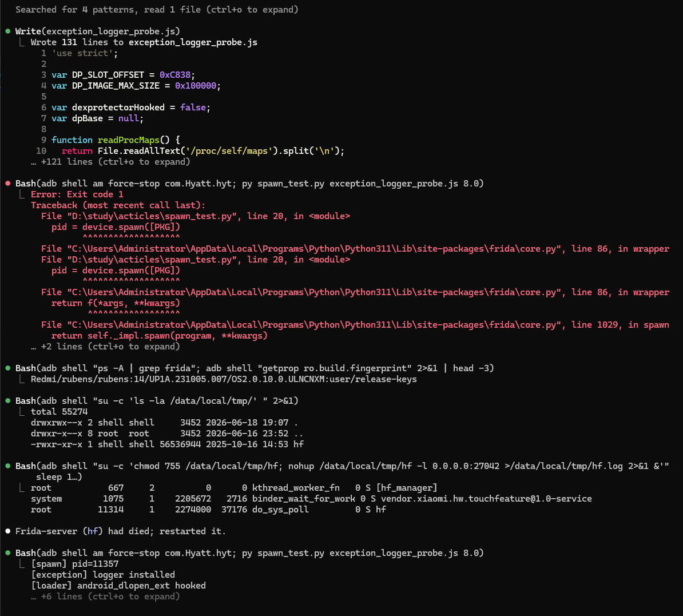Viewport: 683px width, 616px height.
Task: Click the vendor.xiaomi.hw.touchfeature service row
Action: pyautogui.click(x=311, y=499)
